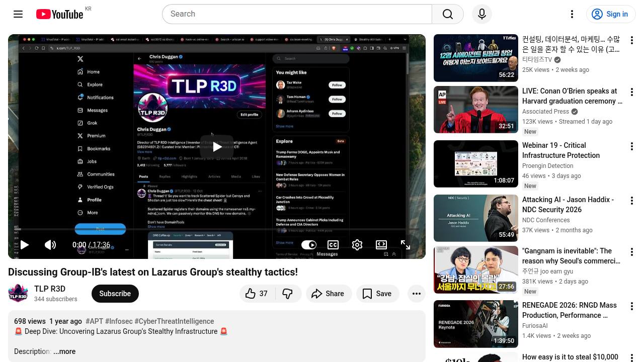Open NDC Conferences channel name
This screenshot has width=644, height=362.
546,220
